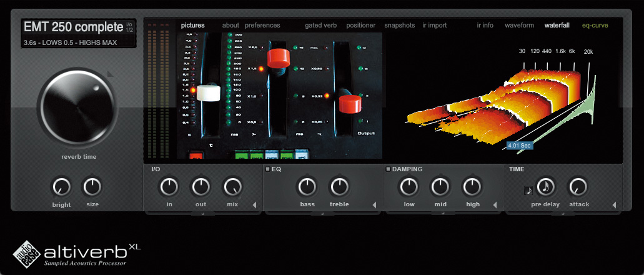Expand the DAMPING section arrow
Screen dimensions: 644x275
click(495, 205)
